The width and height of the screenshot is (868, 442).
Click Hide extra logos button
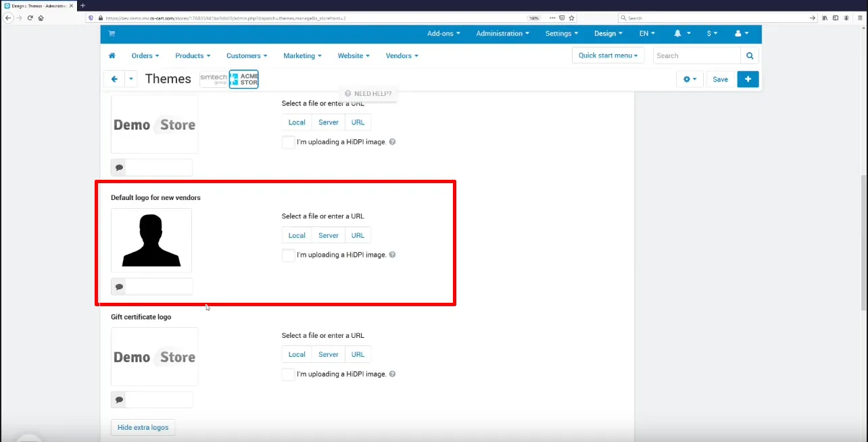pyautogui.click(x=143, y=428)
